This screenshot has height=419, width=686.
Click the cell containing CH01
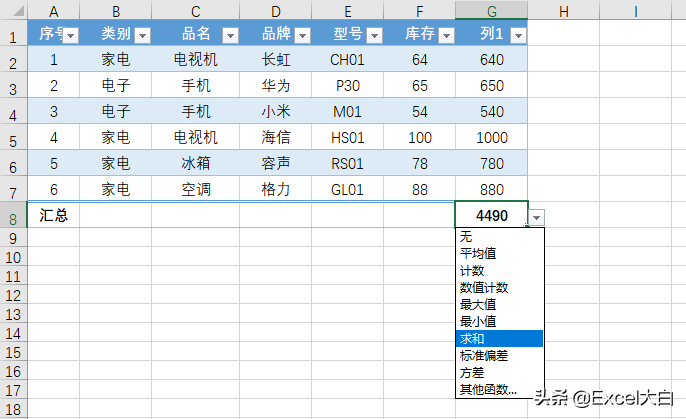(x=347, y=59)
